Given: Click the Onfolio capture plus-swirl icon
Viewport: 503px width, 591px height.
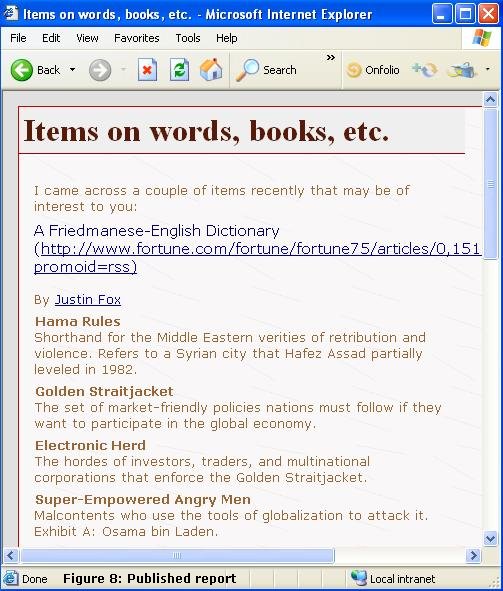Looking at the screenshot, I should click(x=425, y=70).
